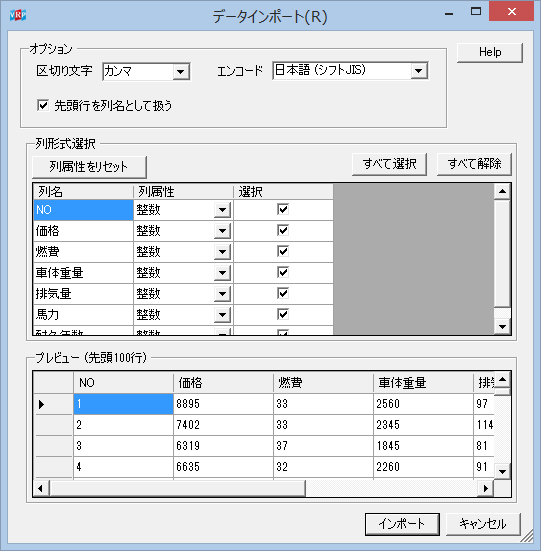Viewport: 541px width, 551px height.
Task: Close the データインポート dialog
Action: [x=512, y=12]
